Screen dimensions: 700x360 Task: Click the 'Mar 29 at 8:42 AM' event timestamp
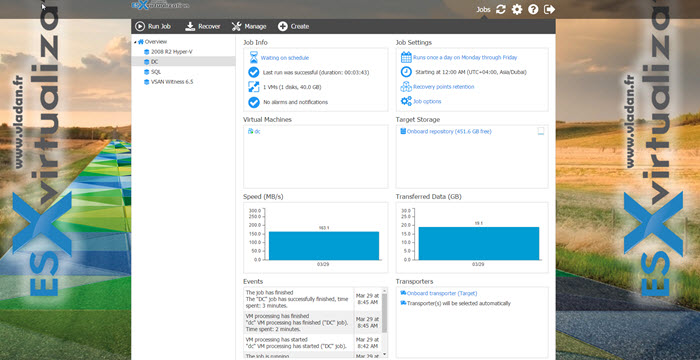367,343
